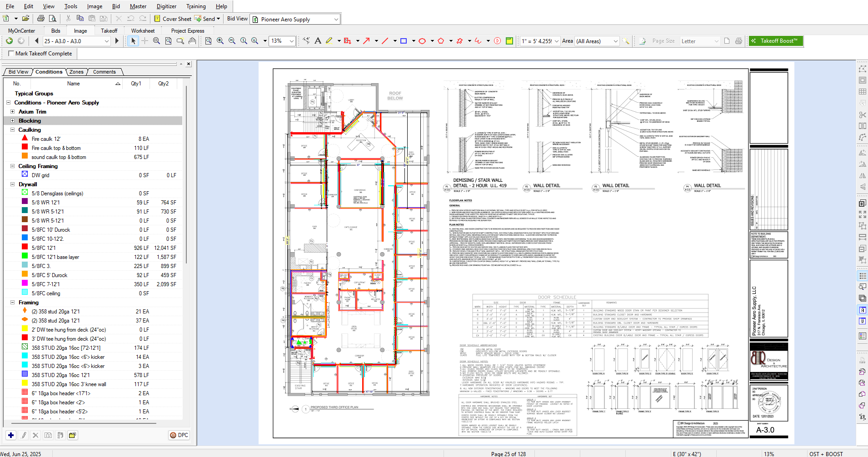The height and width of the screenshot is (457, 868).
Task: Expand the Blocking group
Action: pos(13,121)
